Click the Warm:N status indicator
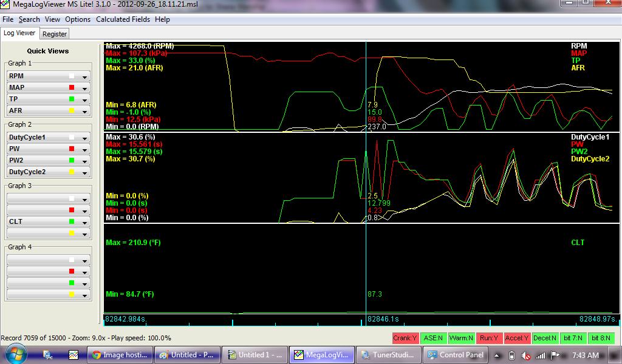This screenshot has height=364, width=622. (x=461, y=339)
